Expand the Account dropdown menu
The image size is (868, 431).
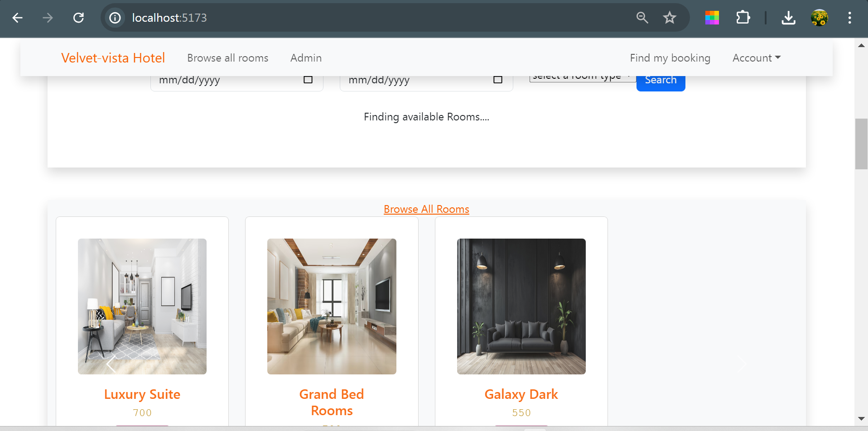coord(756,58)
